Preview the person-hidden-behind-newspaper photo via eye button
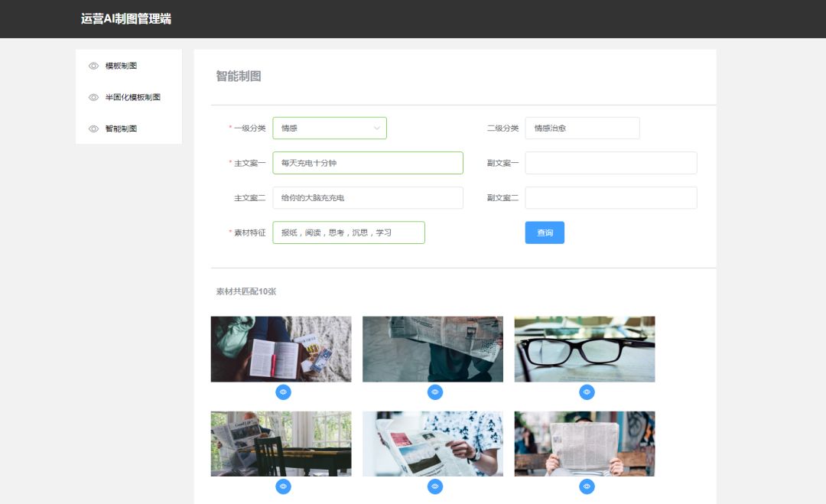This screenshot has width=826, height=504. 435,392
